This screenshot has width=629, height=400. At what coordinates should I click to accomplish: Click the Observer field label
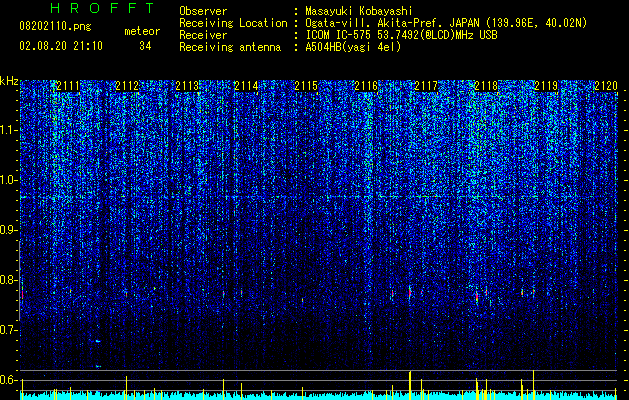click(x=203, y=11)
